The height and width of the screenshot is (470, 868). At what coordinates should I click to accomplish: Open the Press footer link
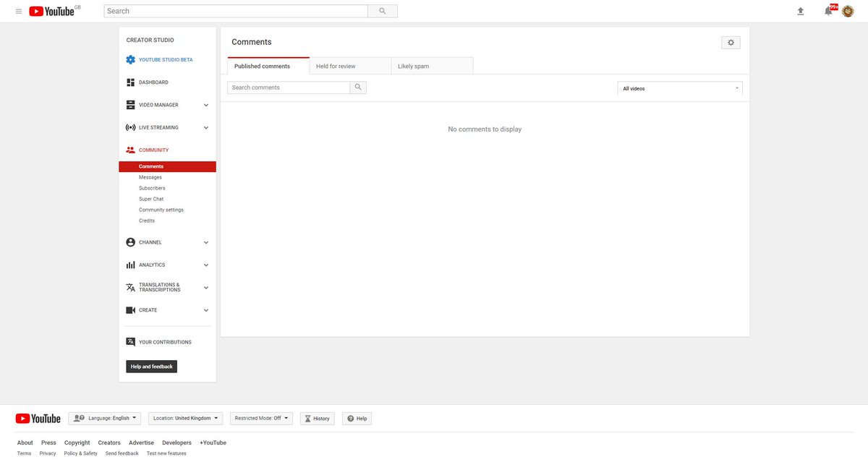coord(48,443)
